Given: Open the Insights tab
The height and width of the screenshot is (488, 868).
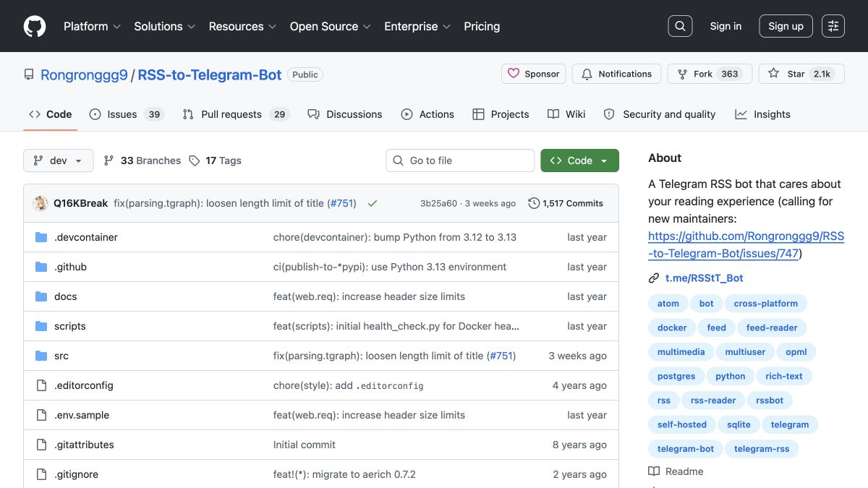Looking at the screenshot, I should click(762, 114).
